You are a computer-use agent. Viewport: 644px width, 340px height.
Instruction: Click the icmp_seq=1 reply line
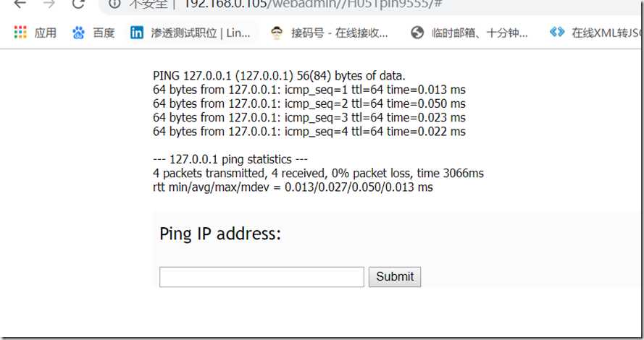click(x=309, y=90)
